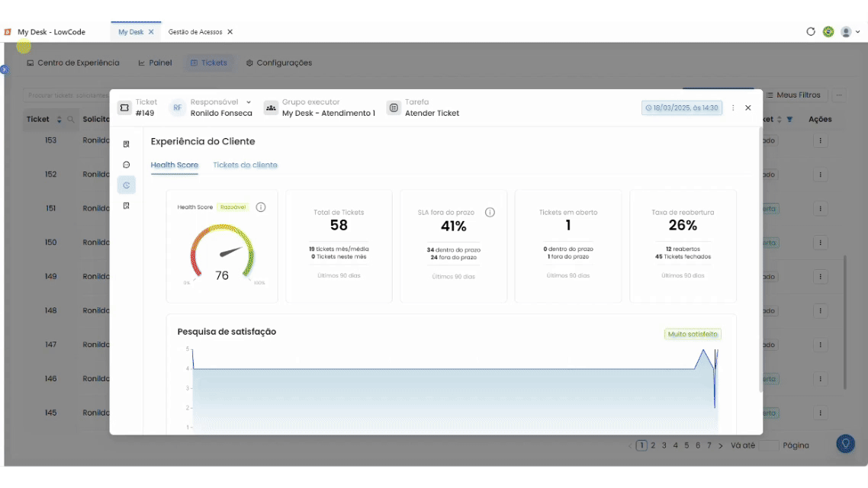Open the Configurações menu
This screenshot has width=868, height=488.
[279, 63]
